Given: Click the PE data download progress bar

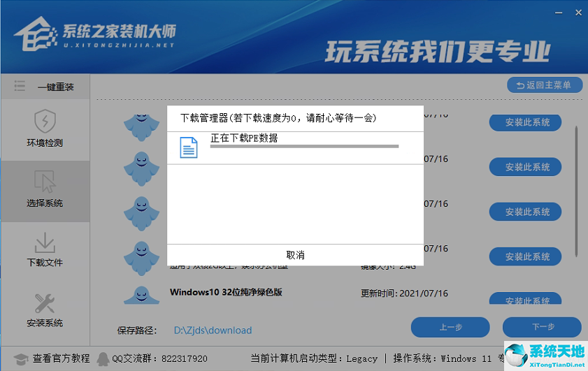Looking at the screenshot, I should pyautogui.click(x=304, y=147).
